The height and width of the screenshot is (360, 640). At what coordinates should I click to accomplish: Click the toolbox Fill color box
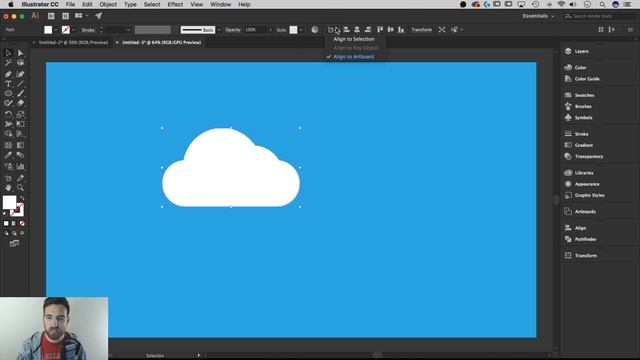pyautogui.click(x=9, y=202)
